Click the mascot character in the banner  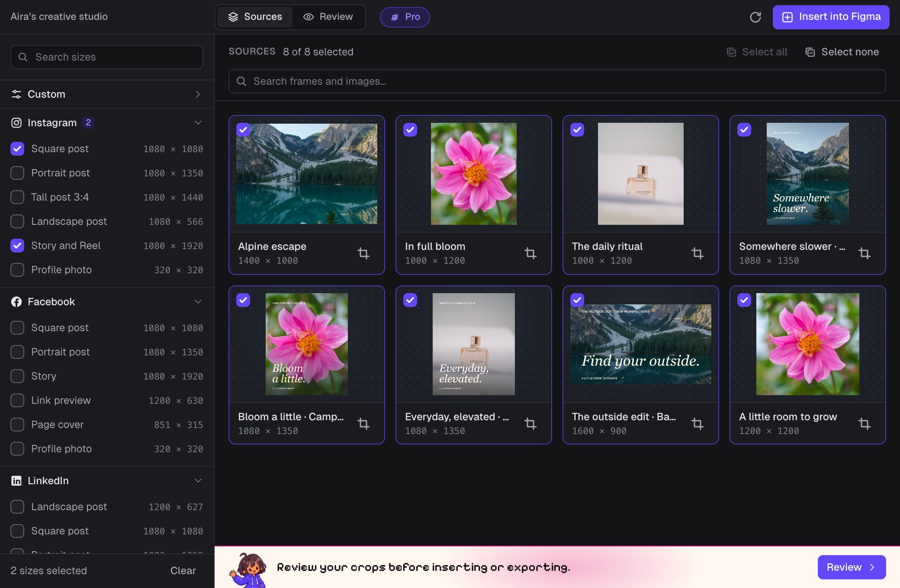coord(249,570)
